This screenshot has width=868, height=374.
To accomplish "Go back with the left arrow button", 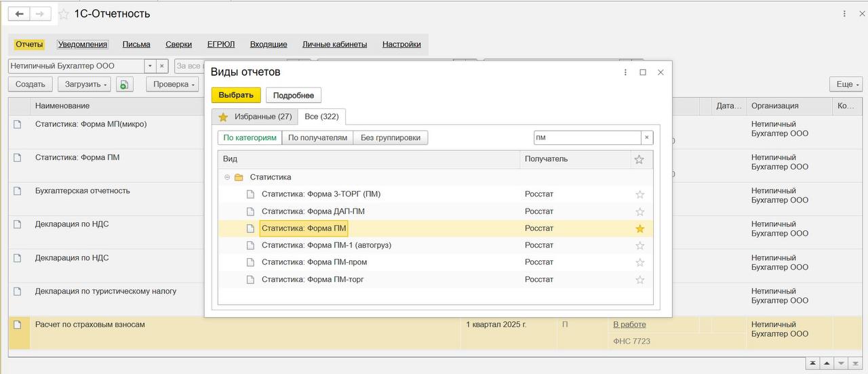I will click(19, 14).
